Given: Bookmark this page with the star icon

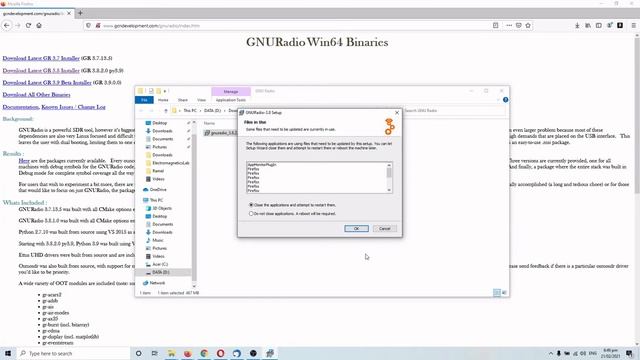Looking at the screenshot, I should [528, 25].
